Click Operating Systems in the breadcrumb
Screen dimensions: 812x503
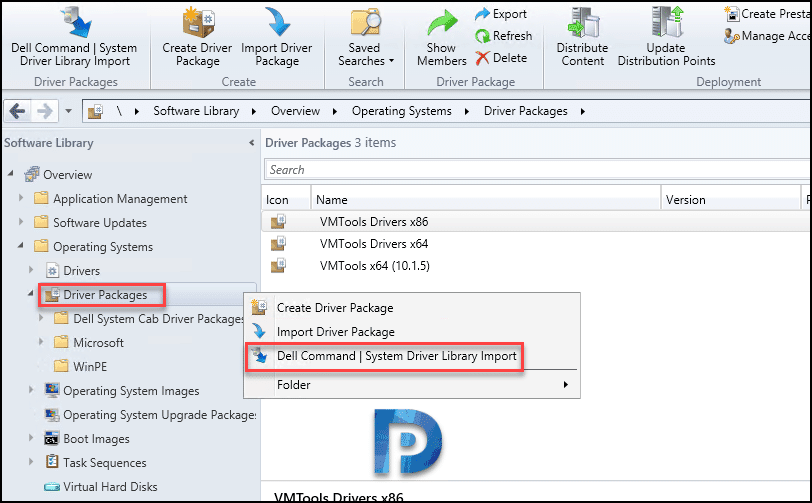click(401, 111)
